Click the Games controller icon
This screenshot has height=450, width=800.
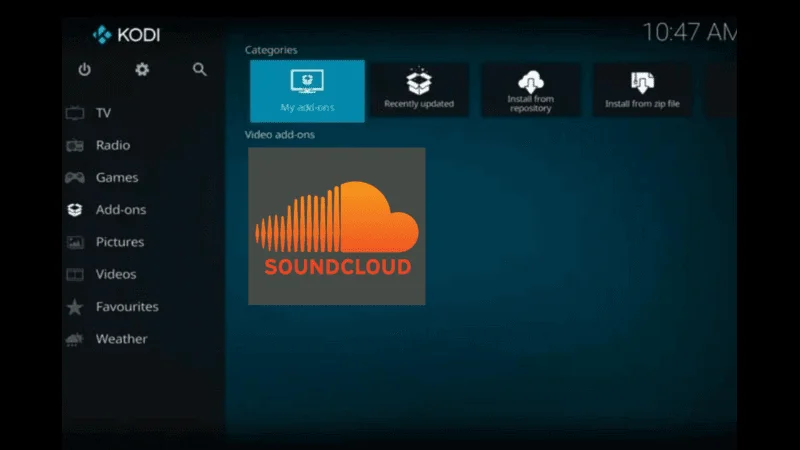75,178
